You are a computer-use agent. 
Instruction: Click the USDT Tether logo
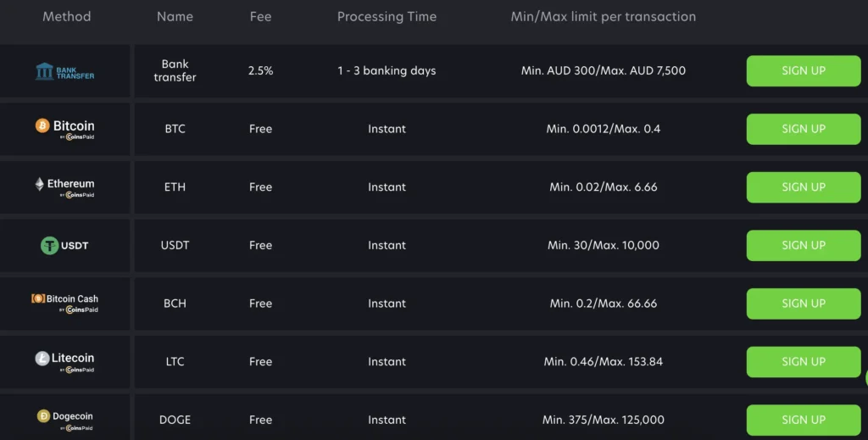64,246
